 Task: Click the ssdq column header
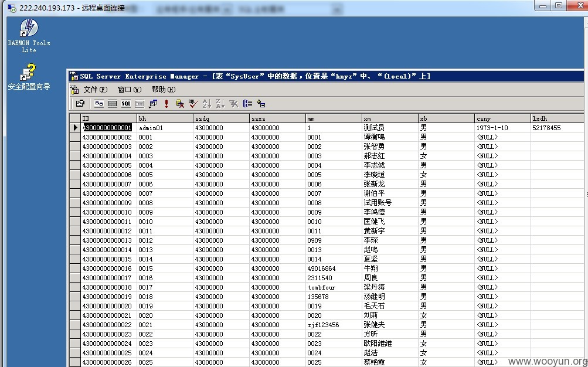(221, 118)
